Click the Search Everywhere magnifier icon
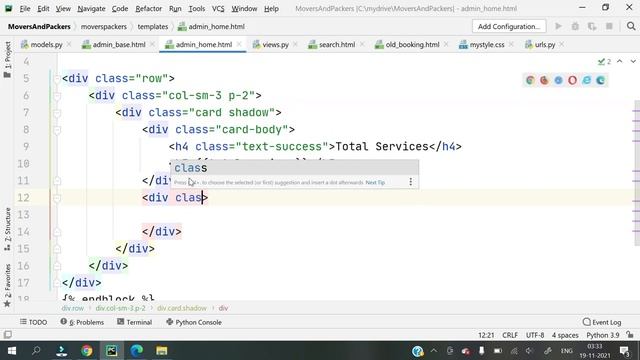Image resolution: width=640 pixels, height=360 pixels. click(631, 26)
